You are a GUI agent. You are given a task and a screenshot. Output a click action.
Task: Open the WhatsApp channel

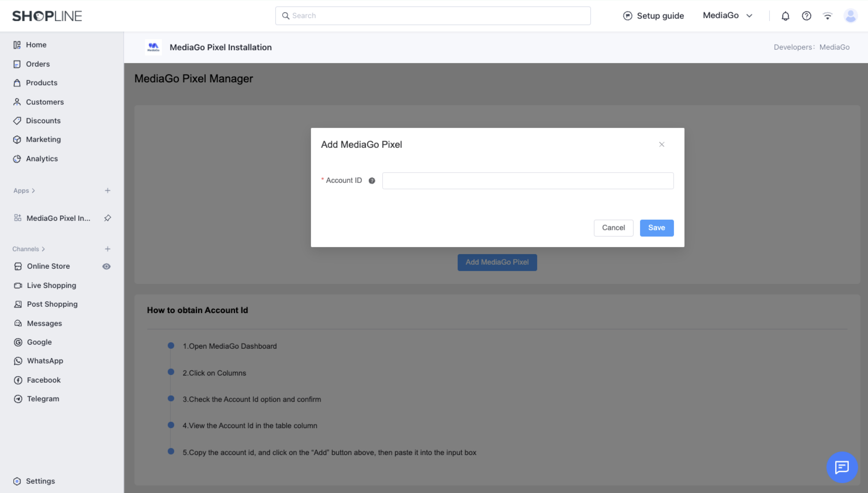click(44, 361)
